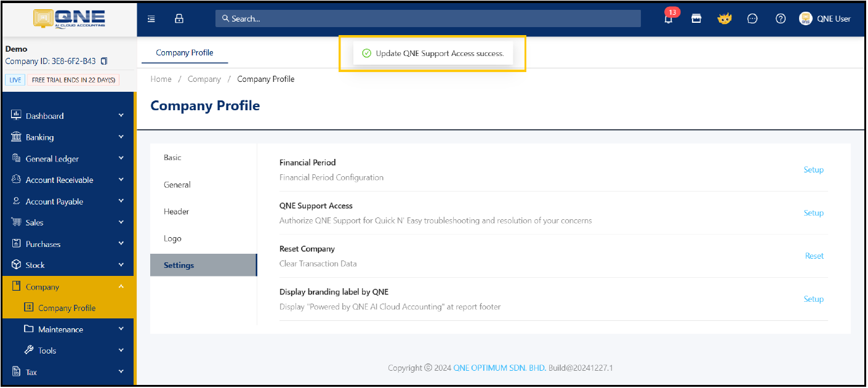Collapse the Company menu chevron
Screen dimensions: 868x388
[x=121, y=286]
